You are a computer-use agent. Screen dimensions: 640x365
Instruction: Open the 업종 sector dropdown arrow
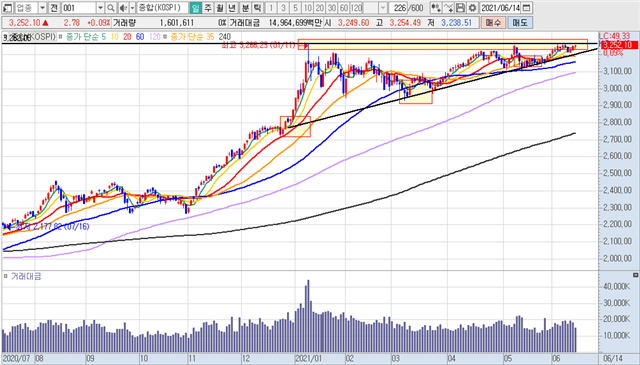pos(42,8)
